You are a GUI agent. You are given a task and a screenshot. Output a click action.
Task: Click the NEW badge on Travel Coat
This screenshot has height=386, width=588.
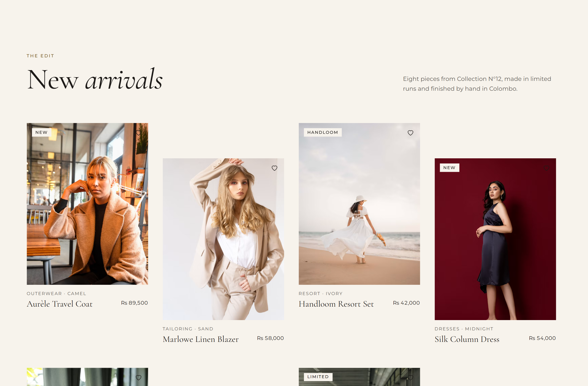41,132
